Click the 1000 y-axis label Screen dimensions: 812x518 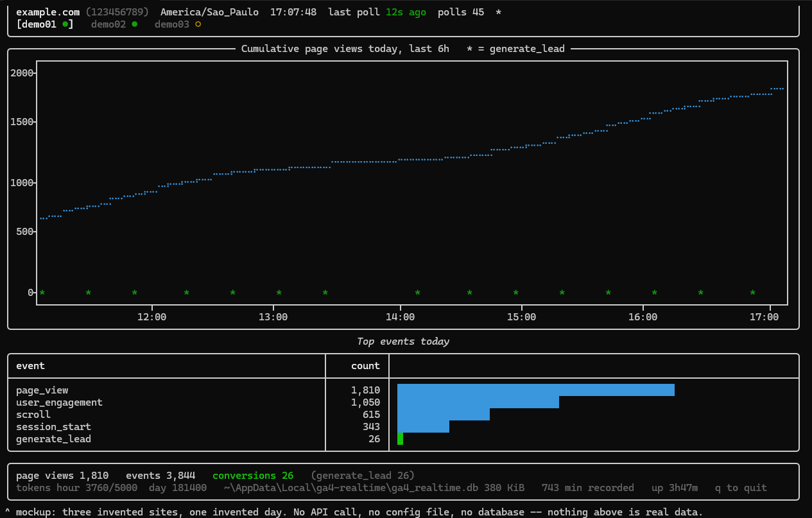[x=22, y=183]
